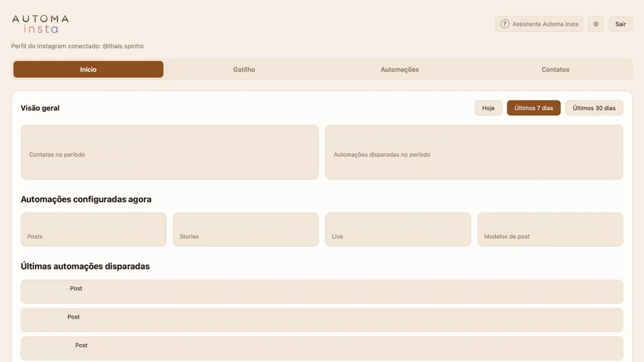This screenshot has height=362, width=644.
Task: Open settings via the gear icon
Action: click(596, 24)
